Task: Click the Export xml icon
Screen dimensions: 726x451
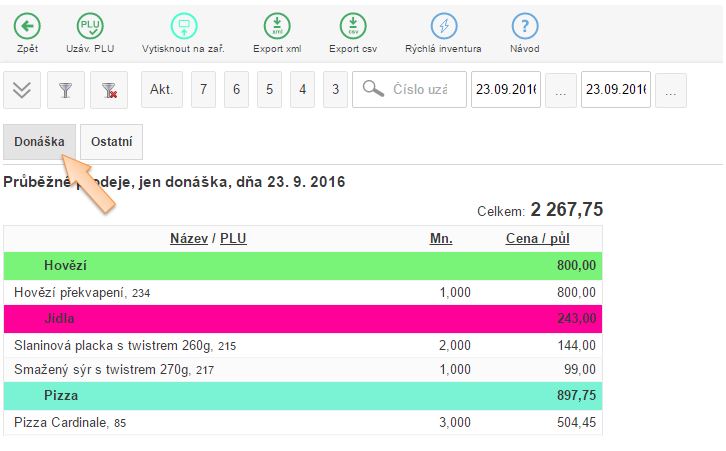Action: [x=277, y=26]
